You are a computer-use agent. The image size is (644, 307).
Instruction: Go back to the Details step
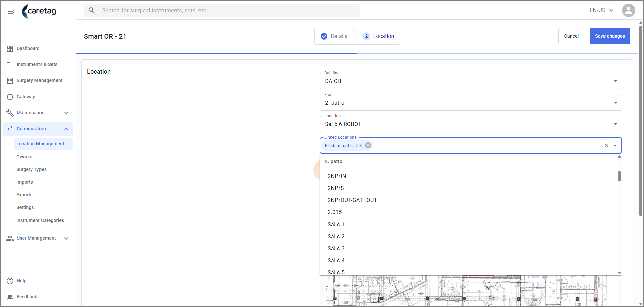point(334,36)
